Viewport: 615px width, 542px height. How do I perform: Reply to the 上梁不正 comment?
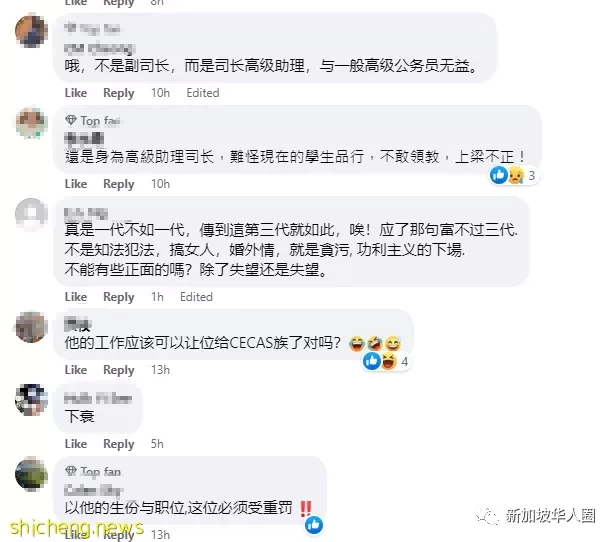point(118,184)
